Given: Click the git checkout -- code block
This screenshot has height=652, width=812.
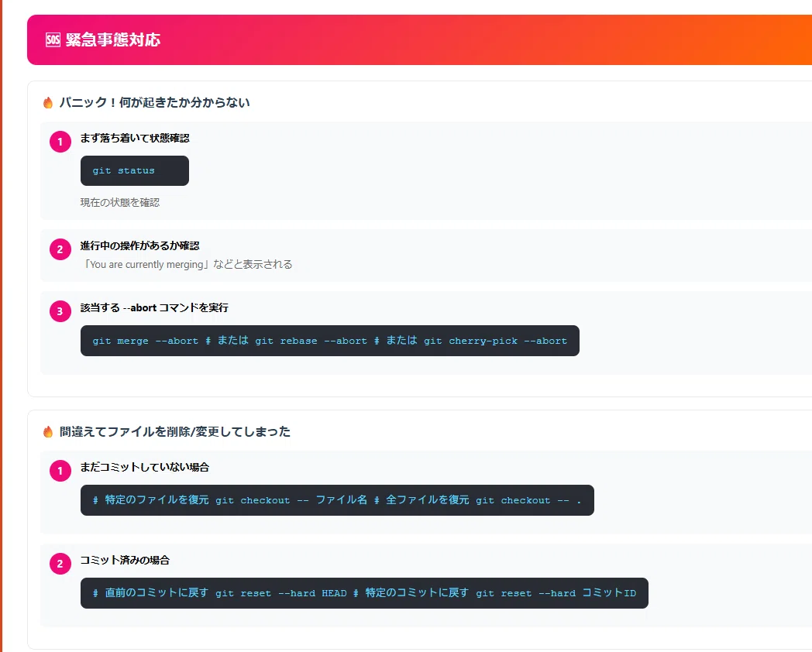Looking at the screenshot, I should (x=337, y=500).
